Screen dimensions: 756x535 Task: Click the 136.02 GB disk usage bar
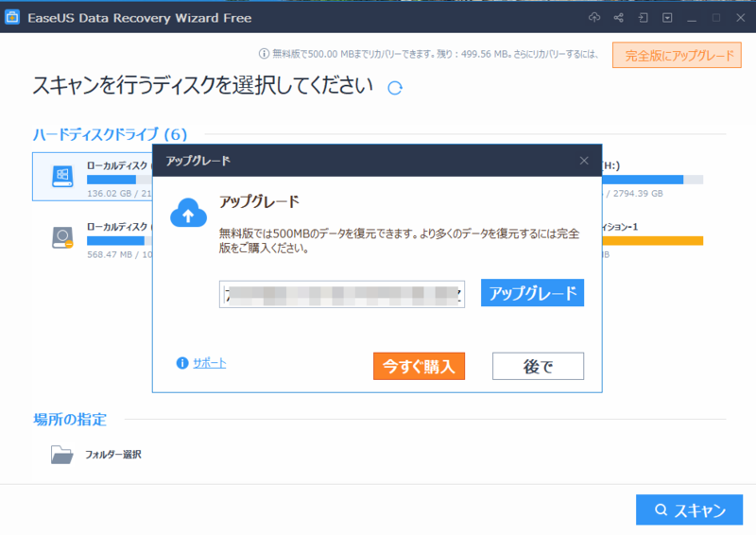coord(120,180)
